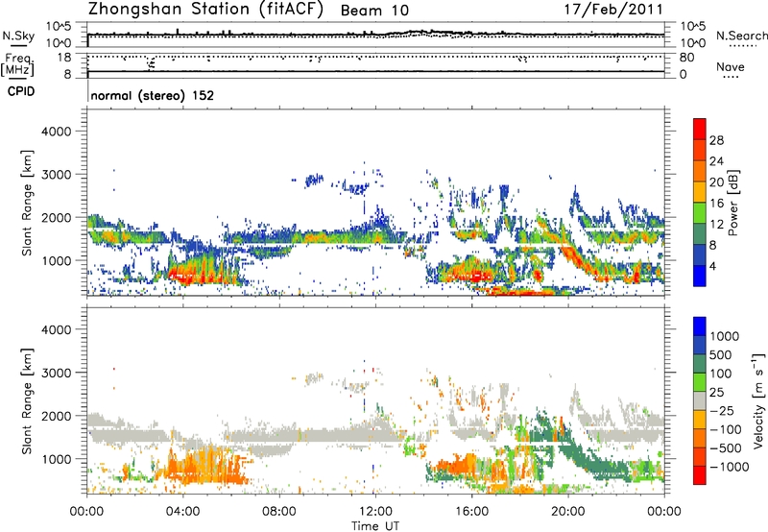The width and height of the screenshot is (768, 532).
Task: Click the dotted line sample under Nave
Action: click(x=731, y=78)
